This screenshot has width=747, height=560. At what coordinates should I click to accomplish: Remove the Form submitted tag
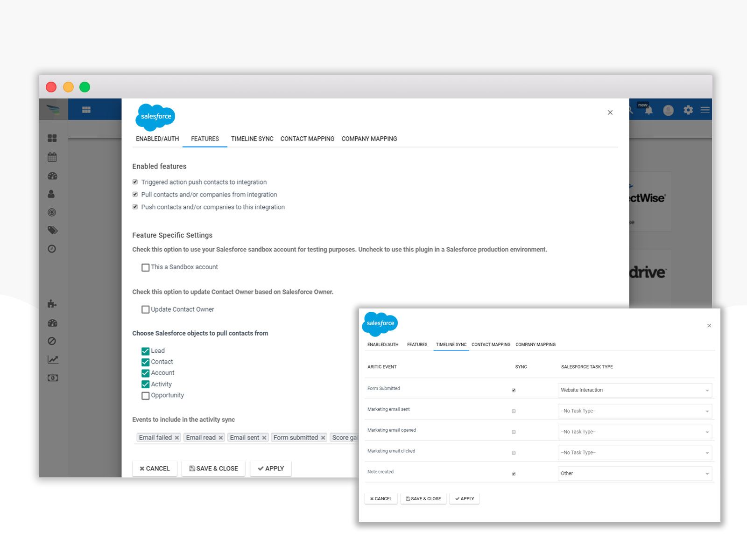tap(323, 438)
